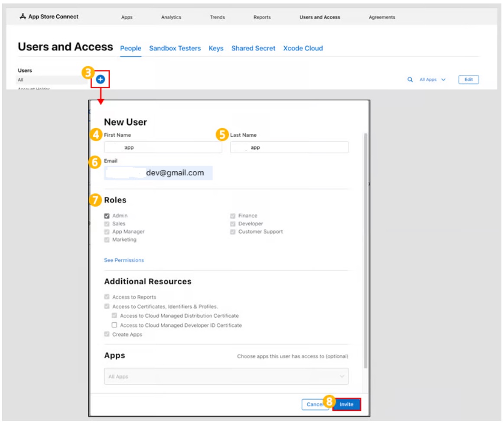The width and height of the screenshot is (504, 423).
Task: Toggle the Customer Support role checkbox
Action: coord(233,232)
